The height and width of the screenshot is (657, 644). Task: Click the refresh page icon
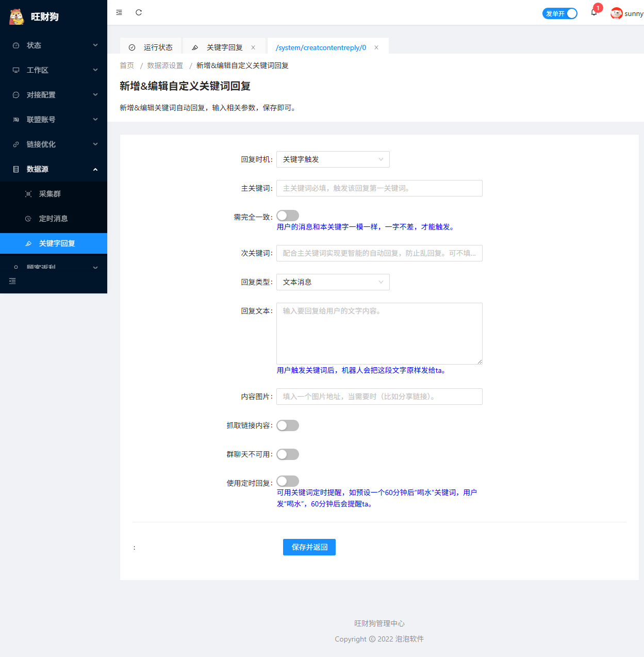139,12
